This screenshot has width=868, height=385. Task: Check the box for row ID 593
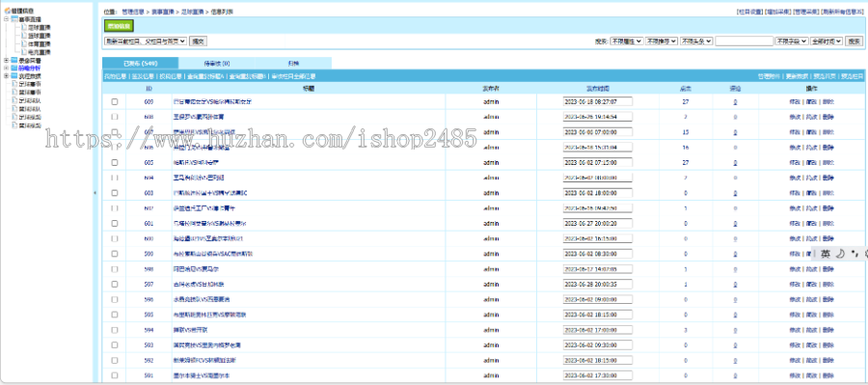coord(115,344)
